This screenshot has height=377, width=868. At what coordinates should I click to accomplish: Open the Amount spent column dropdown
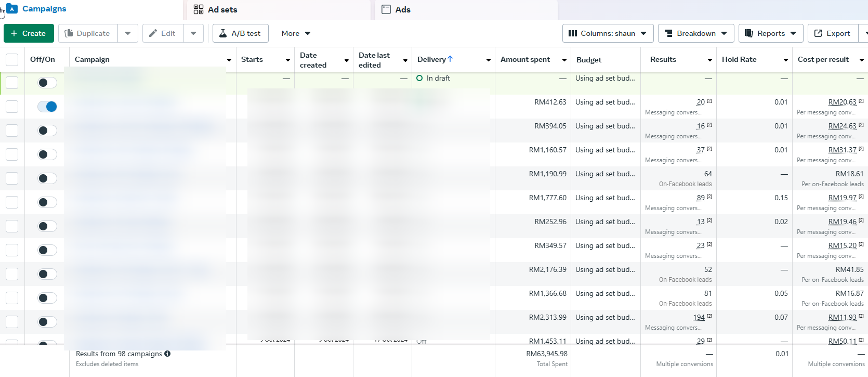coord(564,60)
